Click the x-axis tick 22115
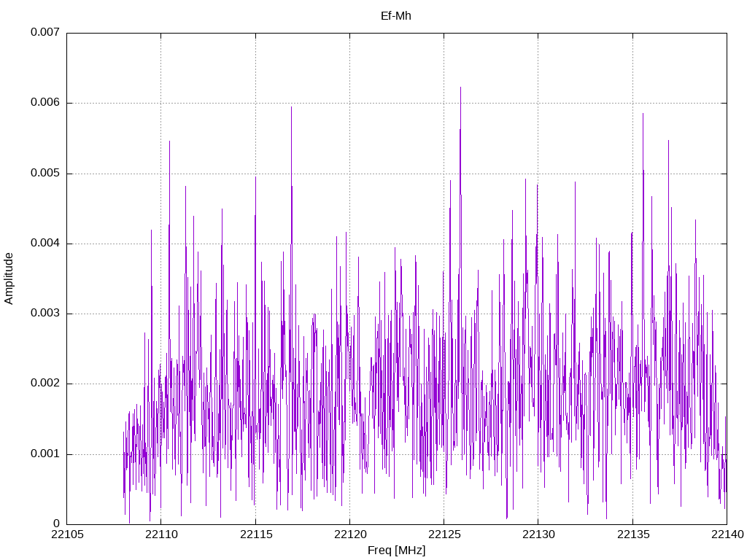 pos(256,534)
